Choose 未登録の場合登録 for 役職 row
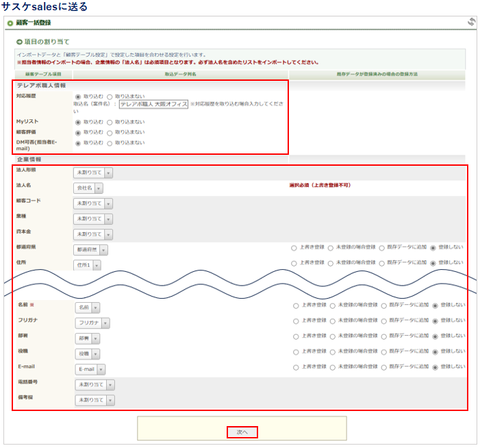This screenshot has width=480, height=448. [333, 352]
